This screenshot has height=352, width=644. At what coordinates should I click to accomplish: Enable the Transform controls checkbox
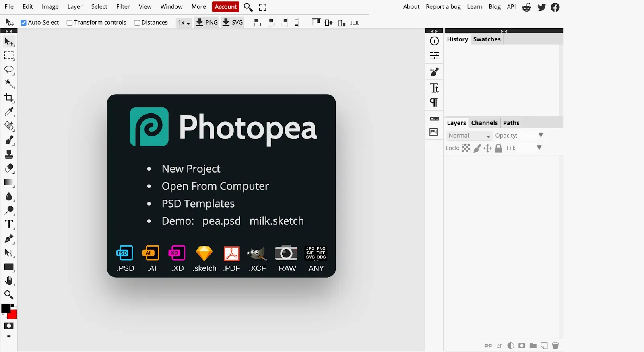(70, 23)
